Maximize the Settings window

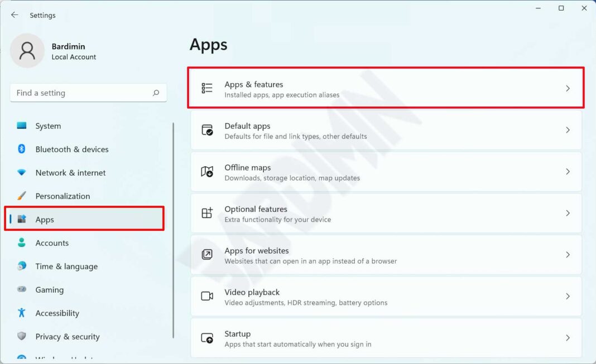[561, 8]
